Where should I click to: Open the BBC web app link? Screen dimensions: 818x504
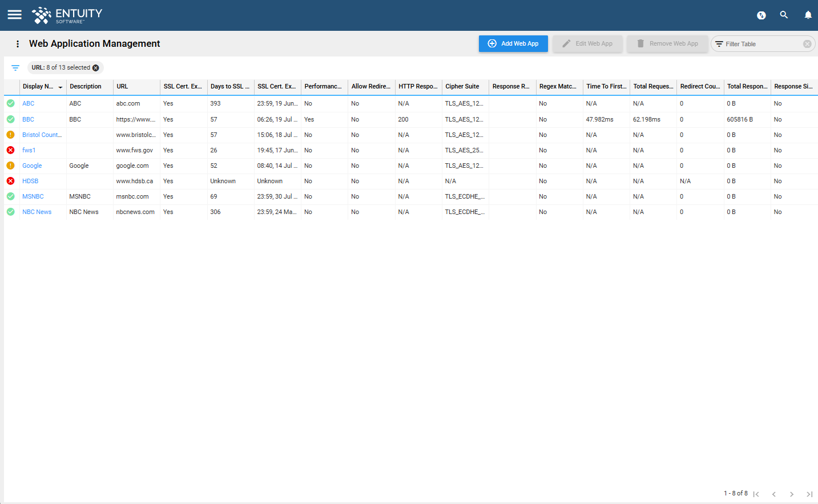[29, 120]
